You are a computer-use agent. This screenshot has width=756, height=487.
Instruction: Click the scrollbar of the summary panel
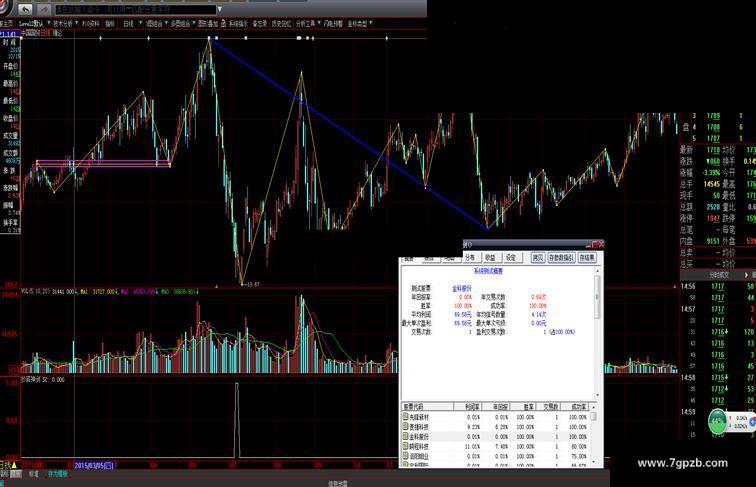[x=597, y=333]
